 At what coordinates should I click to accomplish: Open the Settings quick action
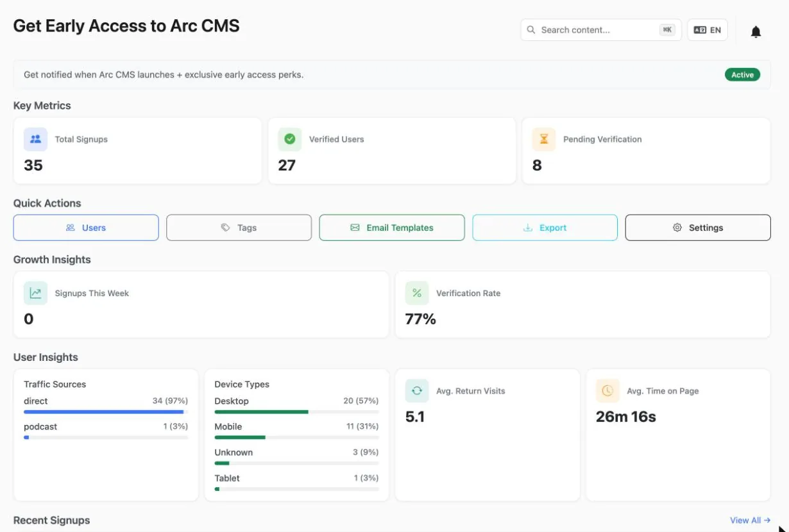698,228
